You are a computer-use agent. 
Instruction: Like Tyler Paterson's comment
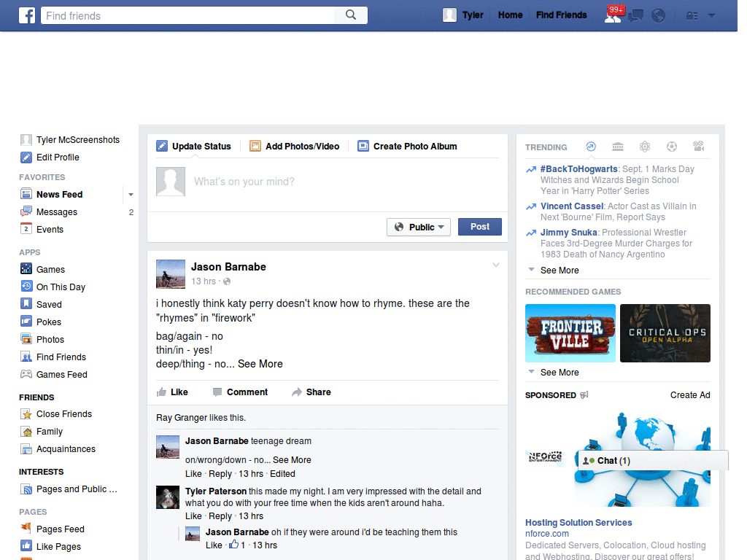(193, 516)
